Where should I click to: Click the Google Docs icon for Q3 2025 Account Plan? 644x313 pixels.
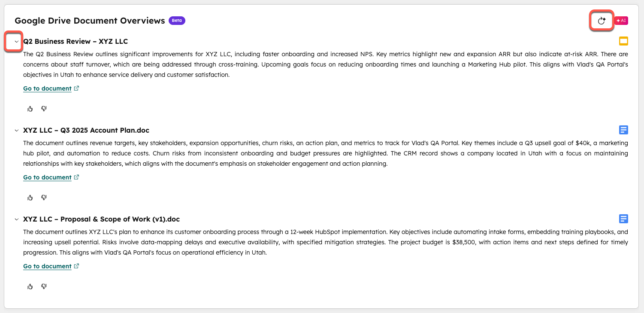coord(623,130)
